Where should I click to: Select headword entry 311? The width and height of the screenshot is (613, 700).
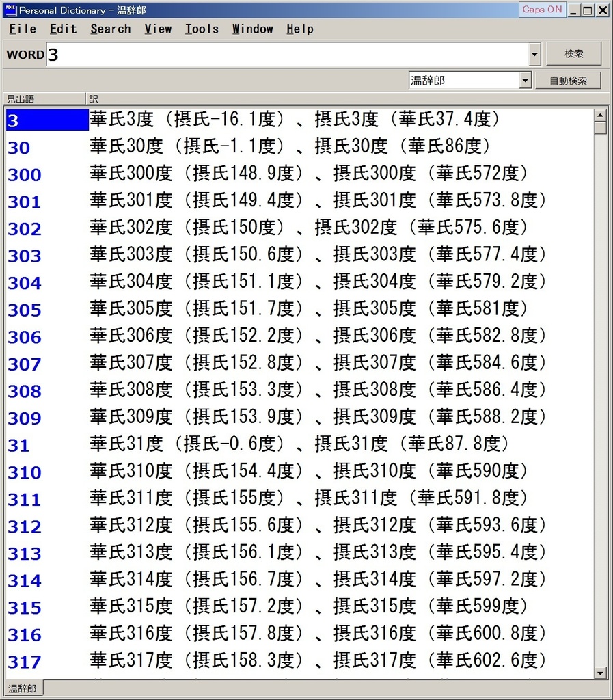(x=25, y=499)
